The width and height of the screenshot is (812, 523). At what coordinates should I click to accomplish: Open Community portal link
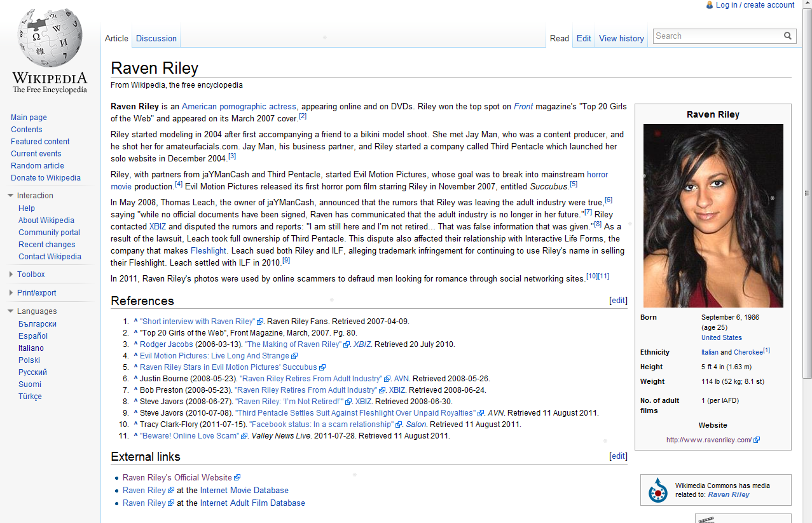(x=49, y=233)
